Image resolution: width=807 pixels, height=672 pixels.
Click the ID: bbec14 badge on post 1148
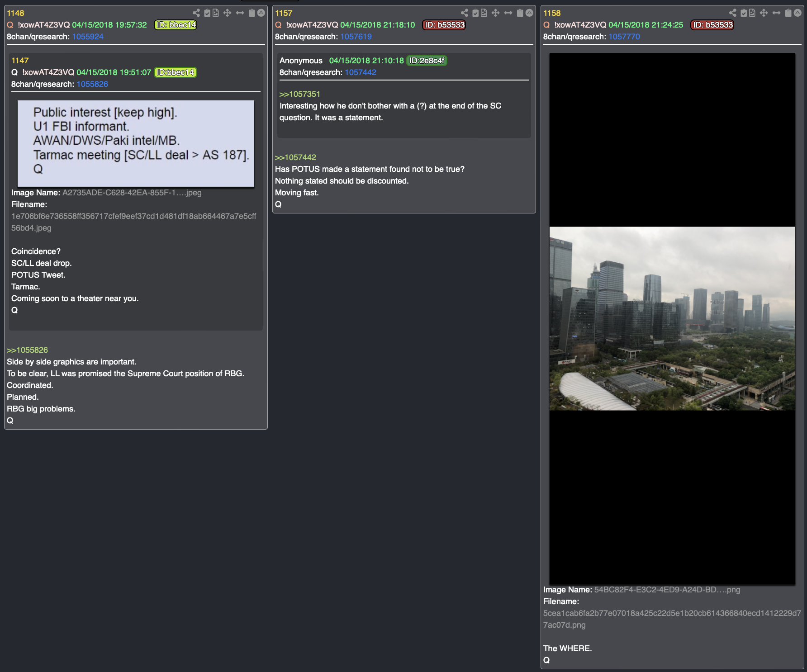point(176,25)
